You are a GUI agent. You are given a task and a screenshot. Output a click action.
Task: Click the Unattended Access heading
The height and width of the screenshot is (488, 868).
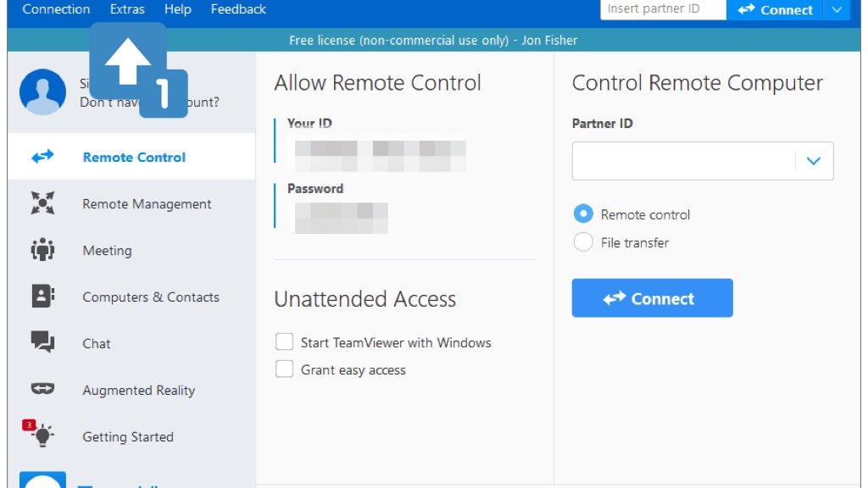364,299
